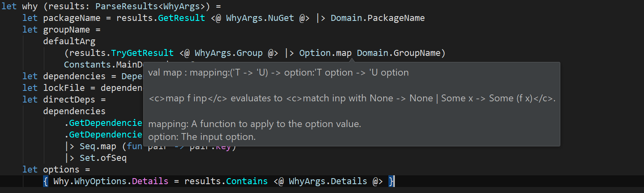Click the upper .GetDependencie call
Viewport: 644px width, 193px height.
coord(103,123)
